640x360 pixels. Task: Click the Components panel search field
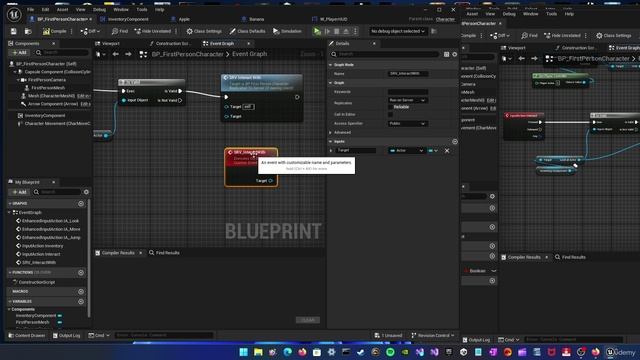tap(62, 53)
